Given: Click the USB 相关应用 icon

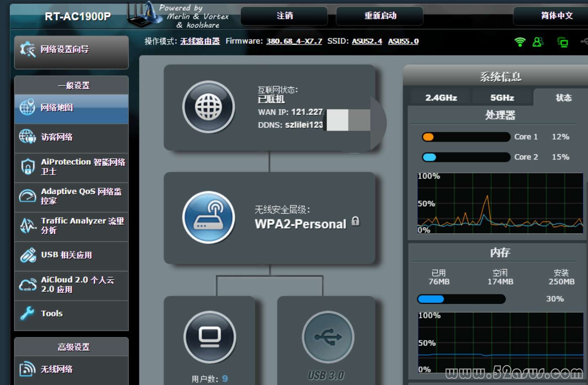Looking at the screenshot, I should 28,255.
